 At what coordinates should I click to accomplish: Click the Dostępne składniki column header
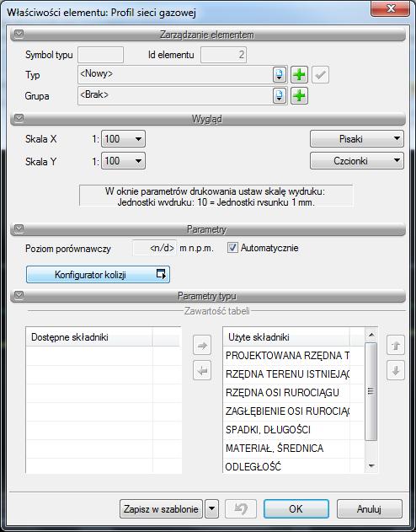[x=89, y=337]
